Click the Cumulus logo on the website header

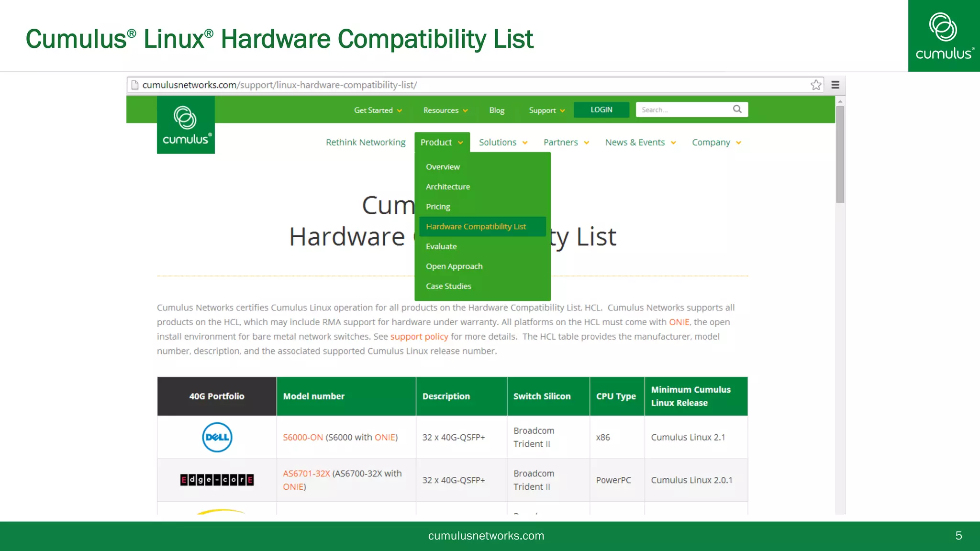click(x=186, y=125)
